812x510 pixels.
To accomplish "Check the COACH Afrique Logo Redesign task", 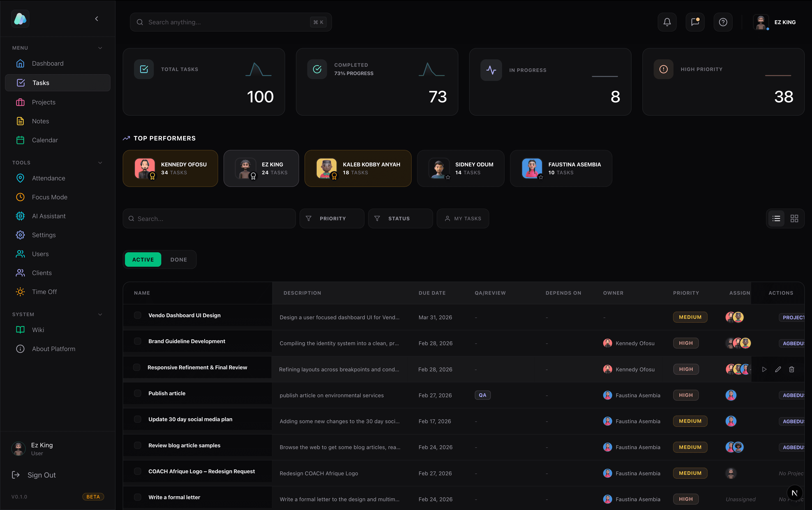I will click(x=137, y=471).
